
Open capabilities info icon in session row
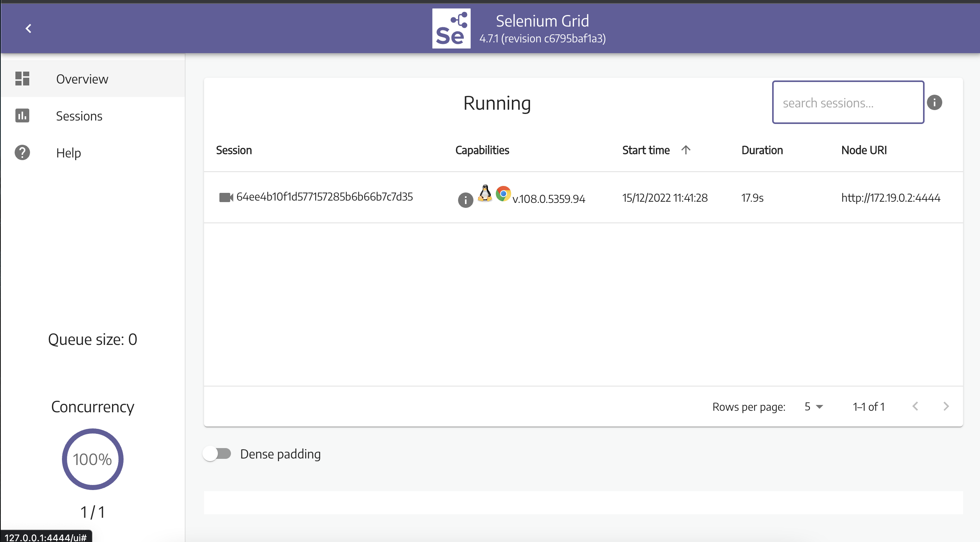point(465,200)
